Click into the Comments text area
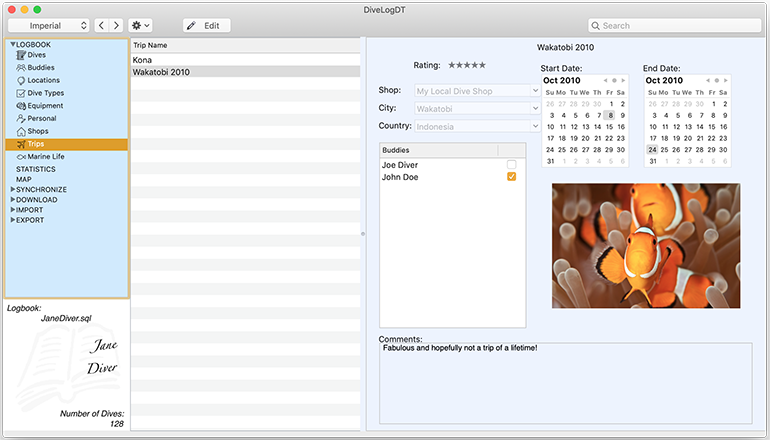The height and width of the screenshot is (440, 770). [565, 383]
